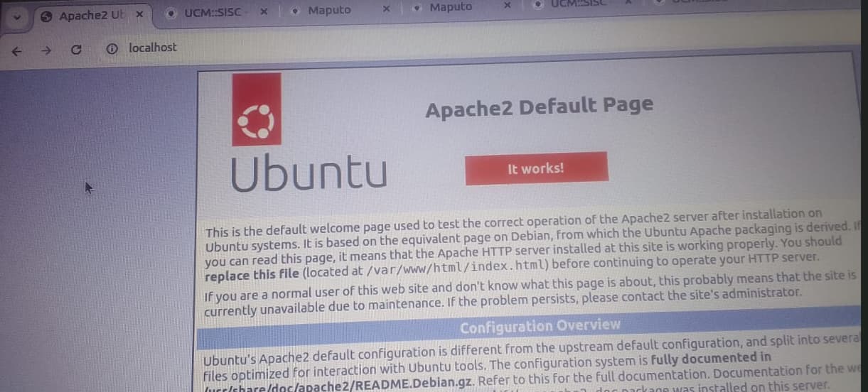This screenshot has width=868, height=392.
Task: Click the first UCM::SISC tab favicon
Action: tap(171, 12)
